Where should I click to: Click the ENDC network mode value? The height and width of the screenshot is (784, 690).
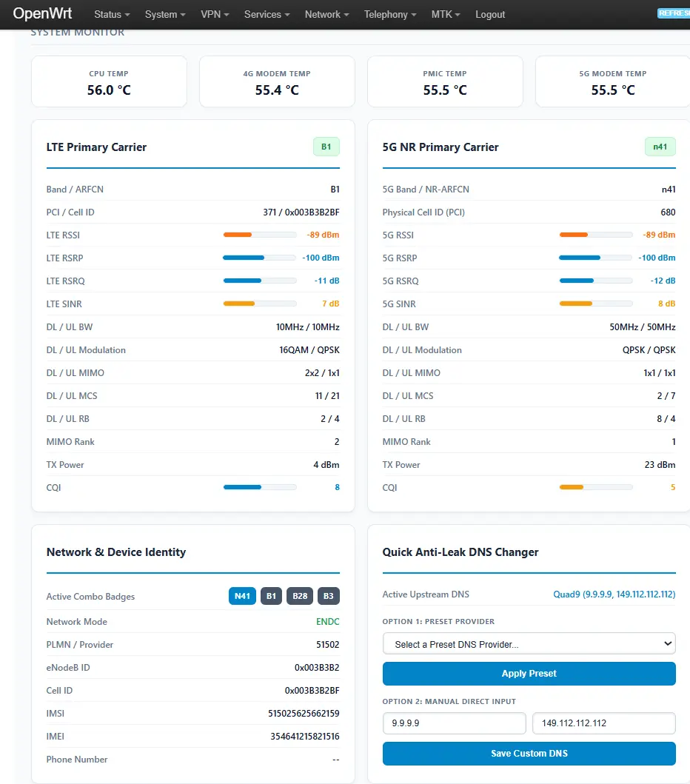coord(327,622)
